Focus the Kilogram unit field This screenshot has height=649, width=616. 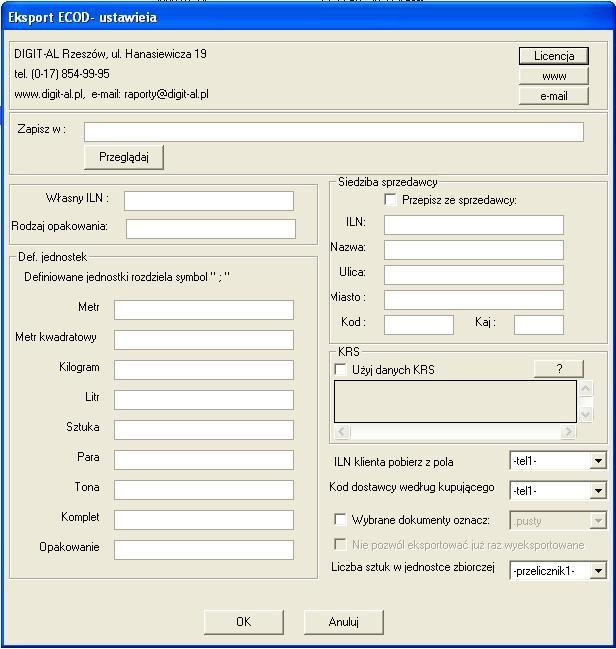coord(204,370)
